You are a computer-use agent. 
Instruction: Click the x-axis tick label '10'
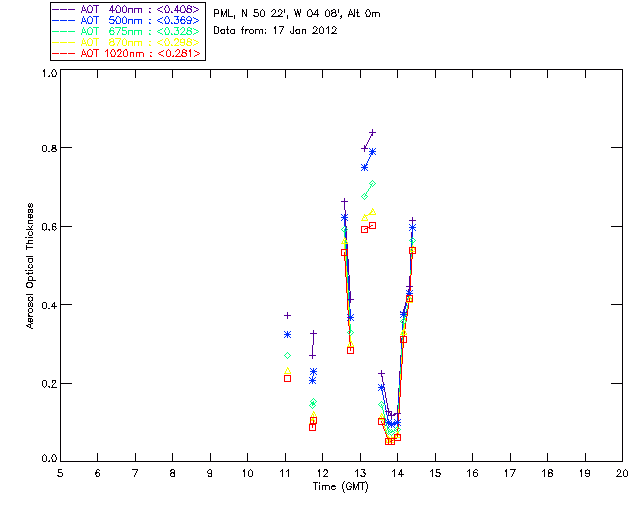(247, 473)
